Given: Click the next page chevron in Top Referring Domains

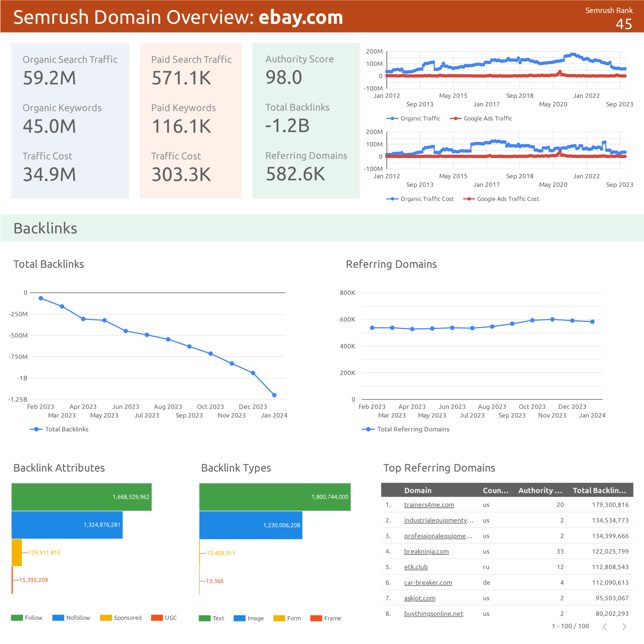Looking at the screenshot, I should pos(624,626).
